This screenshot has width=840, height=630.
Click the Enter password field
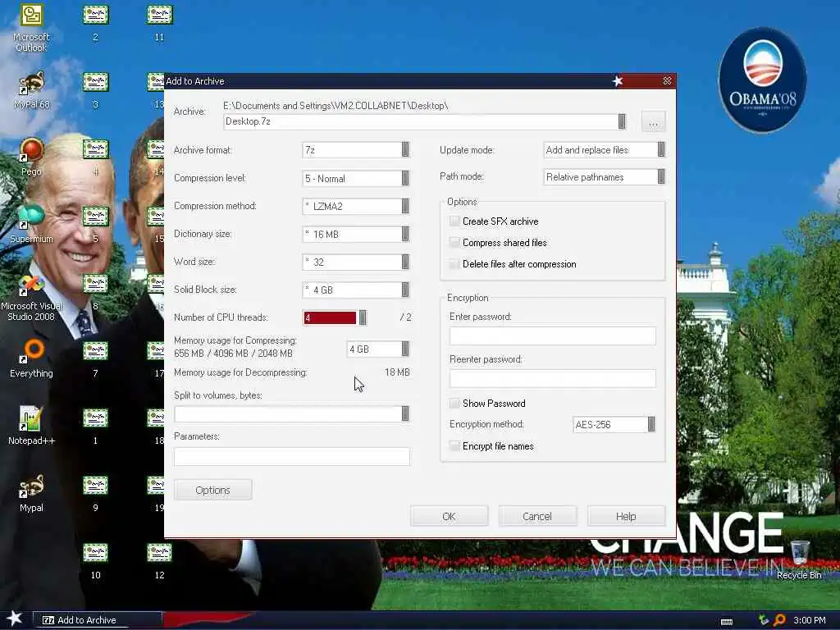point(552,336)
